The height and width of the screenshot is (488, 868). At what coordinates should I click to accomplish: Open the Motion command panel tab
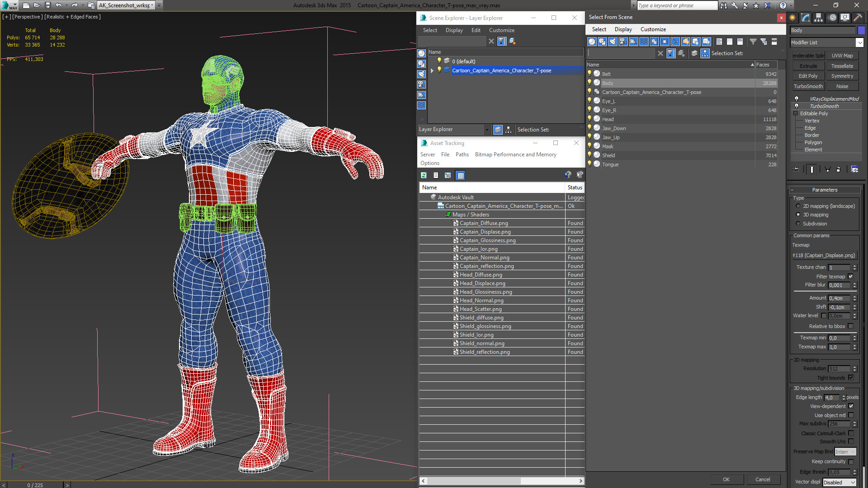coord(832,18)
